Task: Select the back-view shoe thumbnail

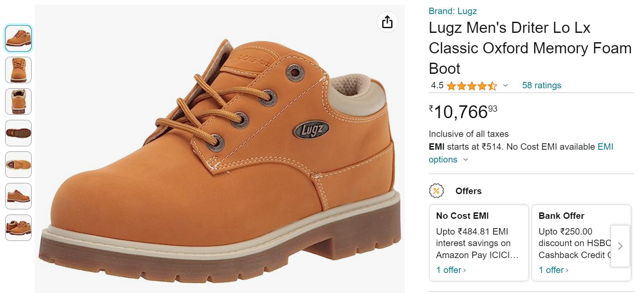Action: coord(18,102)
